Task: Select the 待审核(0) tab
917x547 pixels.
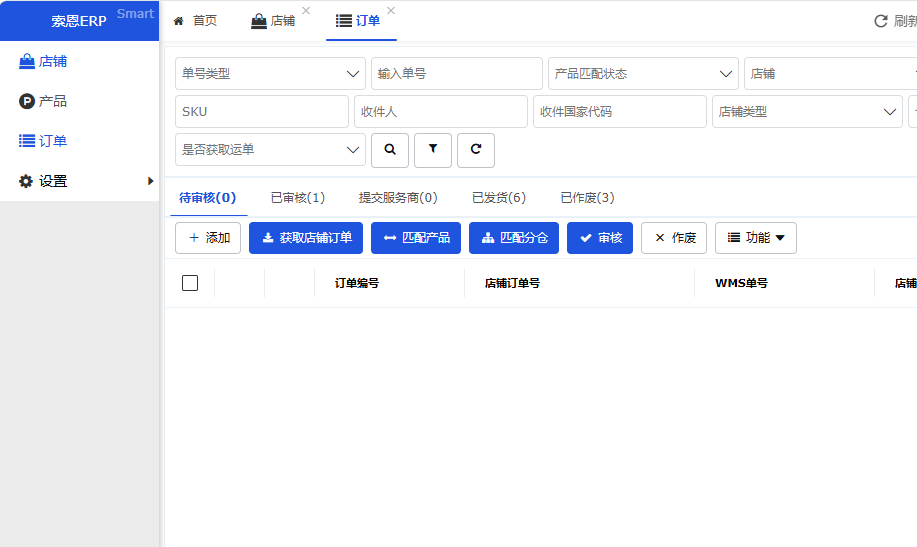Action: (x=208, y=198)
